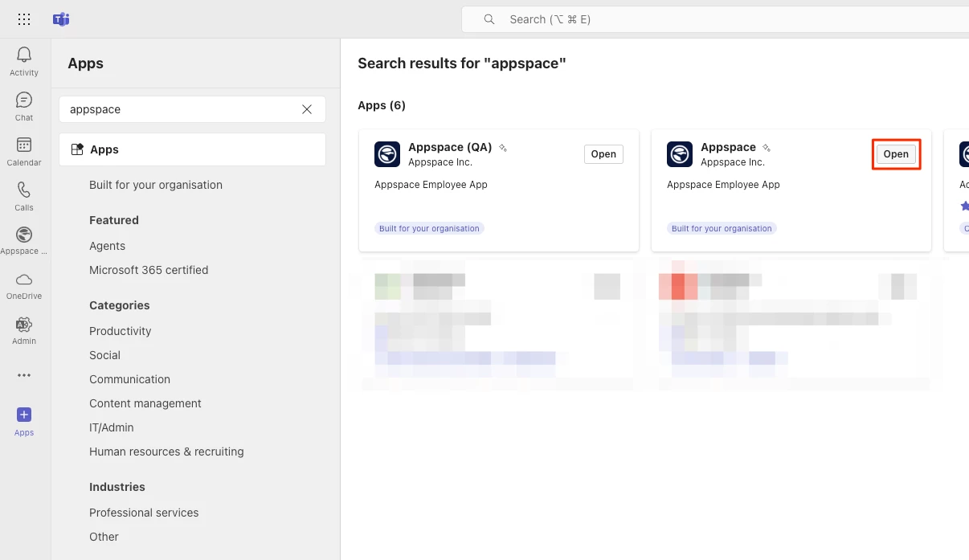Open the Agents category
The image size is (969, 560).
(x=107, y=246)
